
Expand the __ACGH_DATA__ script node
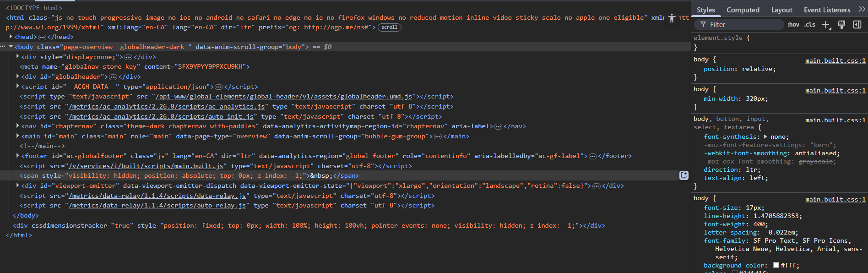17,87
